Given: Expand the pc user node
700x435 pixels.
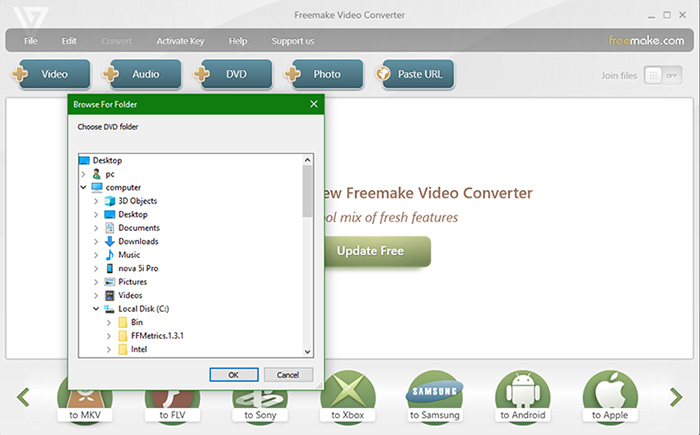Looking at the screenshot, I should click(x=83, y=174).
